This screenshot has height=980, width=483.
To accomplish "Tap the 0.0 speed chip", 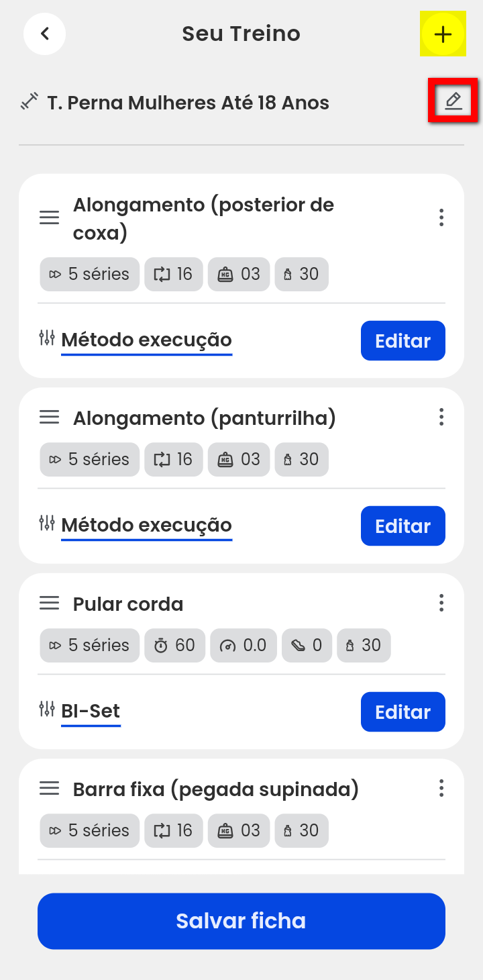I will [x=244, y=646].
